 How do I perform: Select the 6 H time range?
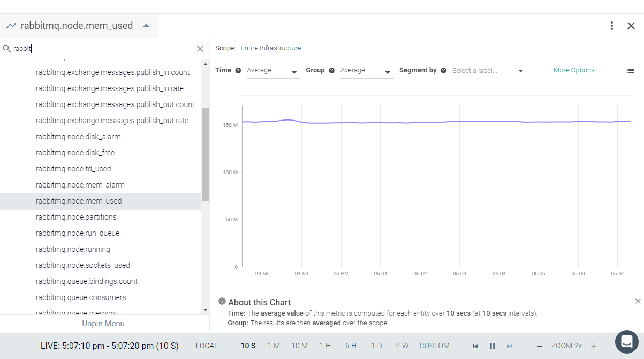(351, 346)
